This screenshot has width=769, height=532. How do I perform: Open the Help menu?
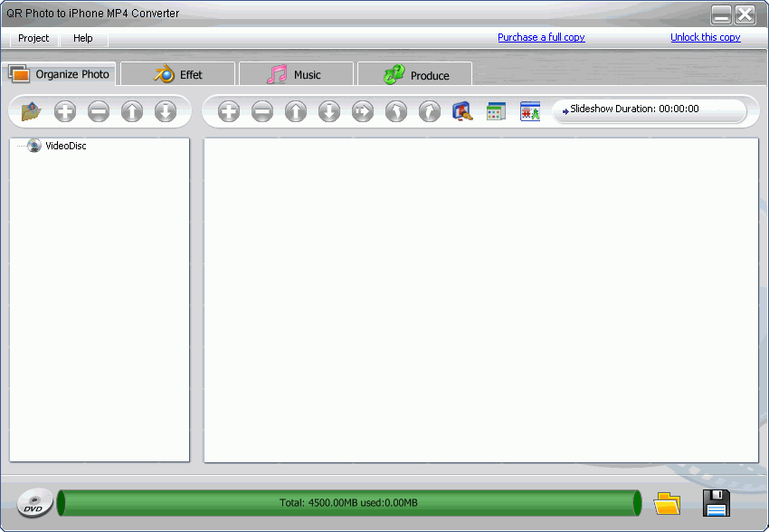click(x=83, y=38)
